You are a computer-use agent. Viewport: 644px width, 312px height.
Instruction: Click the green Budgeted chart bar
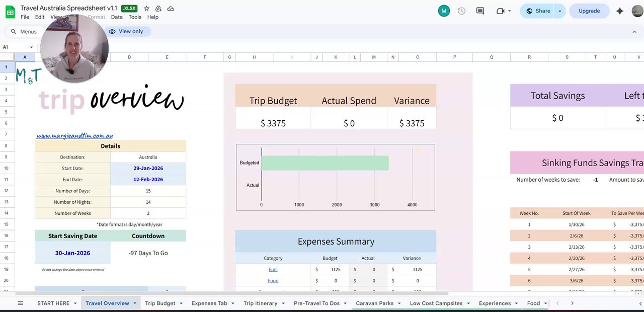coord(325,163)
